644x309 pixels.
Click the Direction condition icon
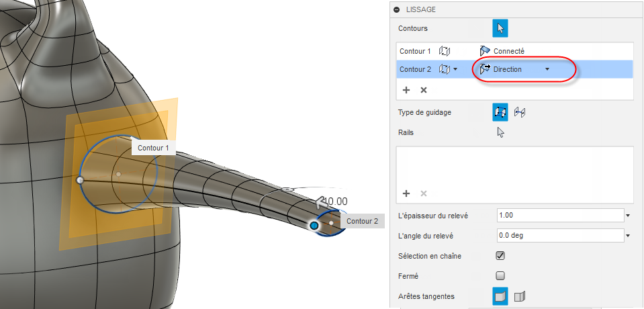485,69
